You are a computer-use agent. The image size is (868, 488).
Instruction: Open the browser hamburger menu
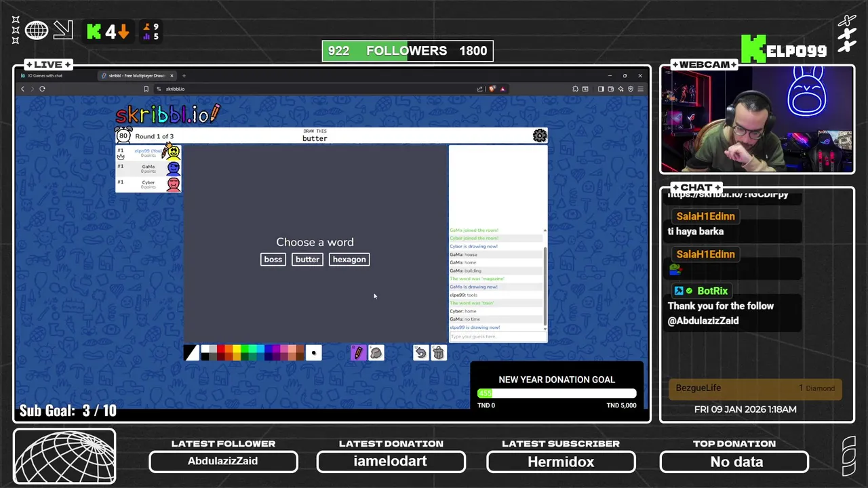(641, 89)
